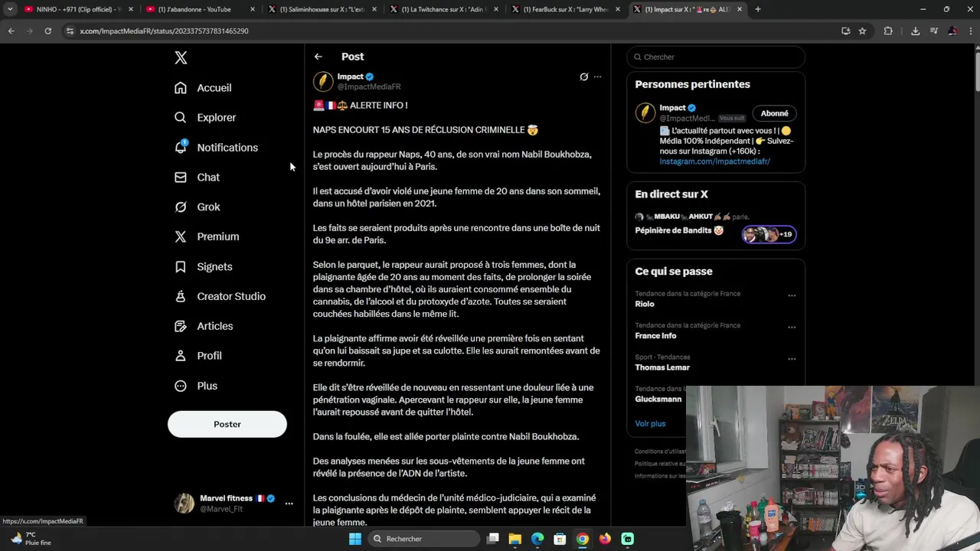Open the weather widget showing 7°C

click(x=31, y=539)
